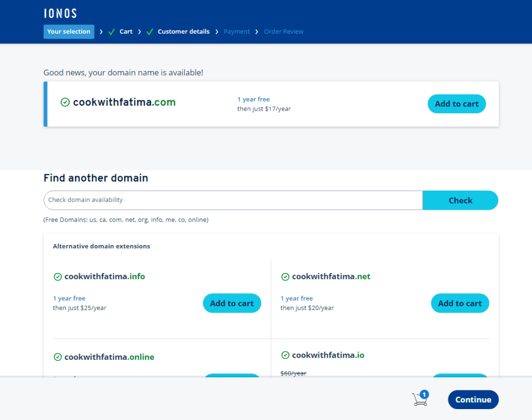The image size is (532, 420).
Task: Open the Cart step in breadcrumb
Action: coord(126,32)
